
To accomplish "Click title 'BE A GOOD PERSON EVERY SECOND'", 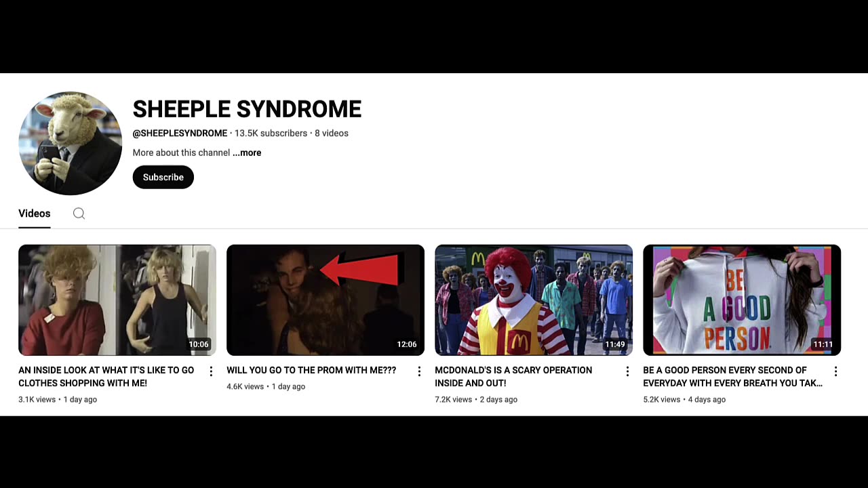I will [x=732, y=377].
